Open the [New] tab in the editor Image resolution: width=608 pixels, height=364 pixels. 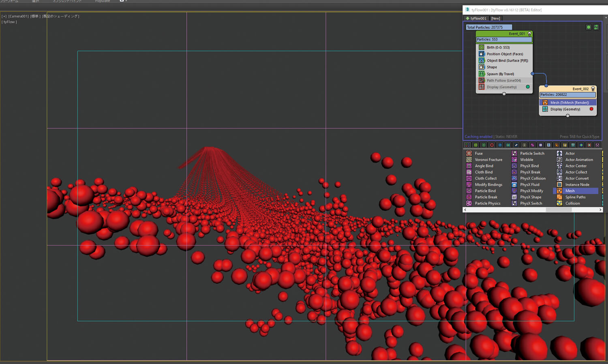[x=496, y=18]
